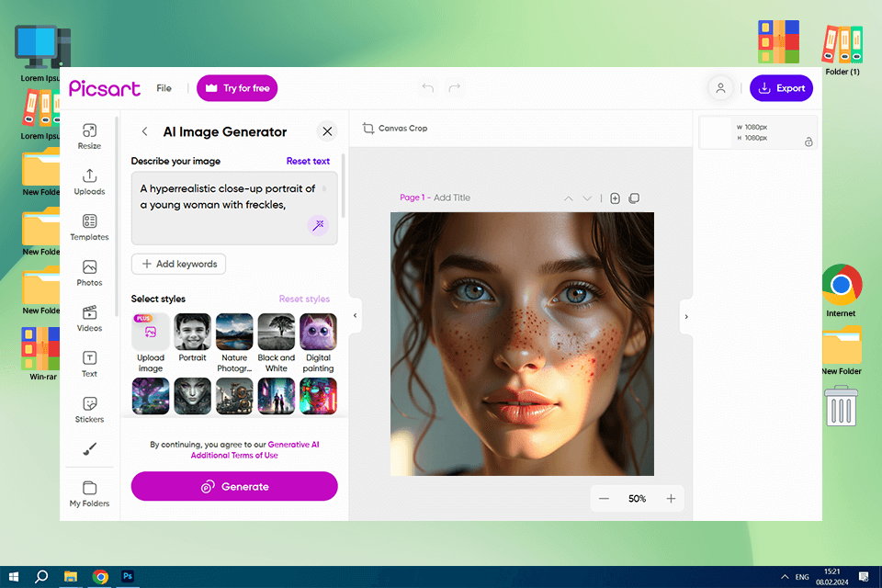Select the Text tool in sidebar

(89, 364)
